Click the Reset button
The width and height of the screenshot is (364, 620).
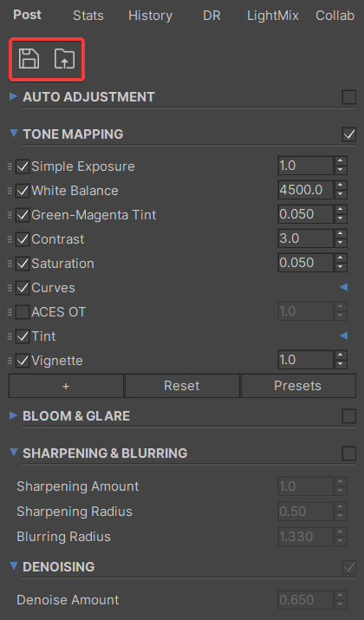click(x=182, y=386)
